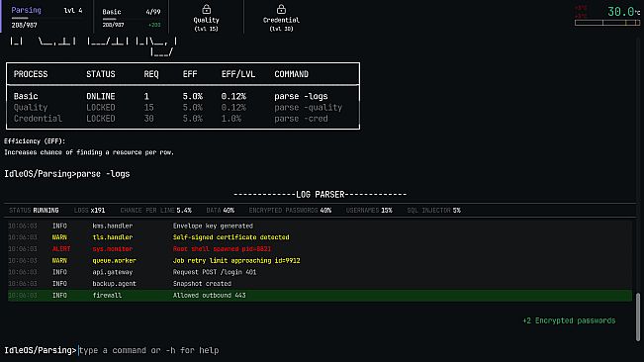The height and width of the screenshot is (362, 644).
Task: Open the Parsing lvl 4 tab
Action: [46, 17]
